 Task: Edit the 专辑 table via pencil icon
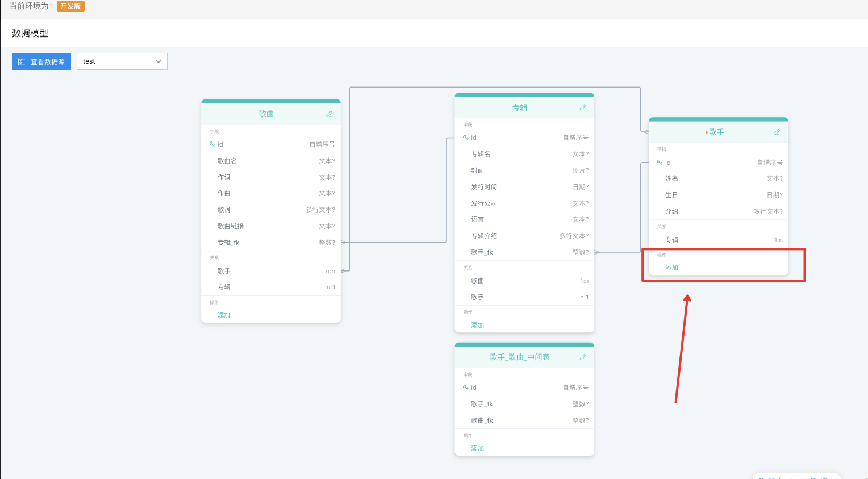point(582,107)
